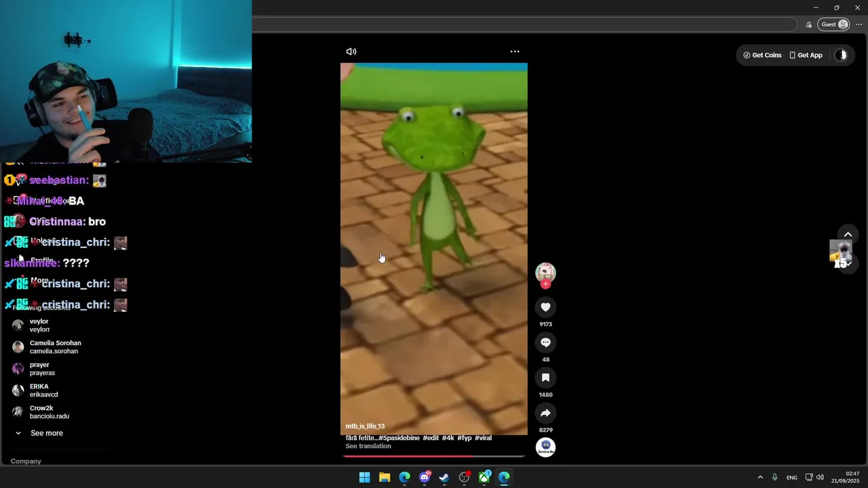Mute the TikTok video sound
868x488 pixels.
(351, 52)
